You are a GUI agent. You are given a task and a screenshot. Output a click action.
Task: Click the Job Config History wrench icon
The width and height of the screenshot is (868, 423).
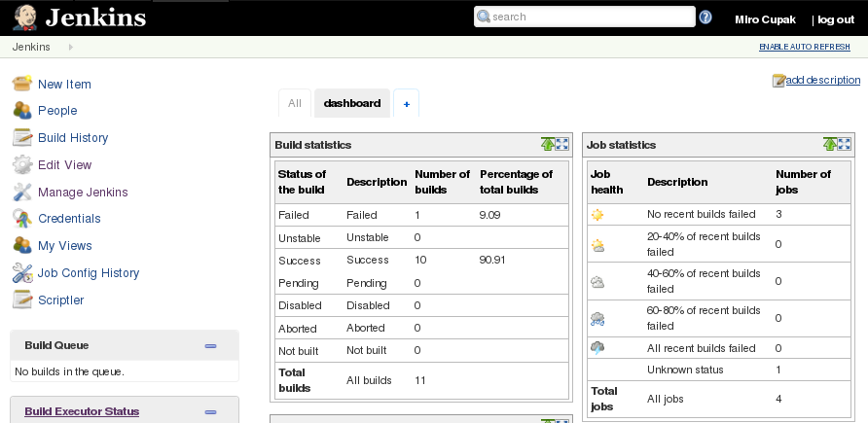click(22, 272)
